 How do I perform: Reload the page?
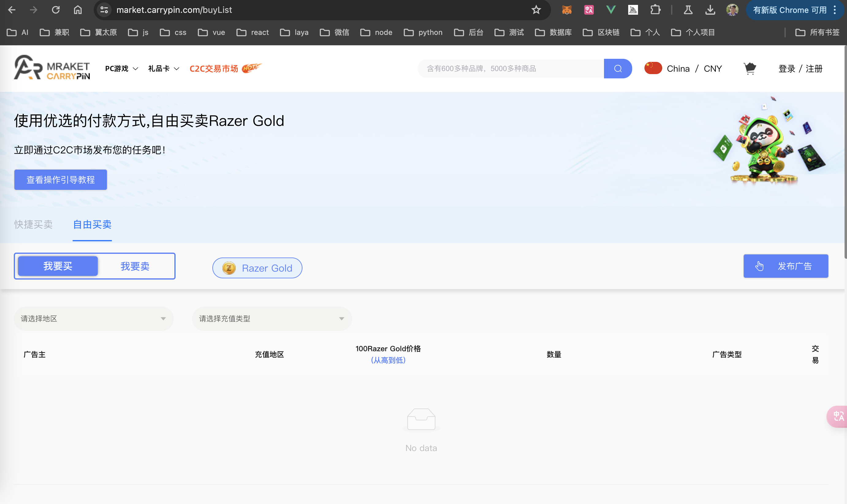tap(56, 10)
